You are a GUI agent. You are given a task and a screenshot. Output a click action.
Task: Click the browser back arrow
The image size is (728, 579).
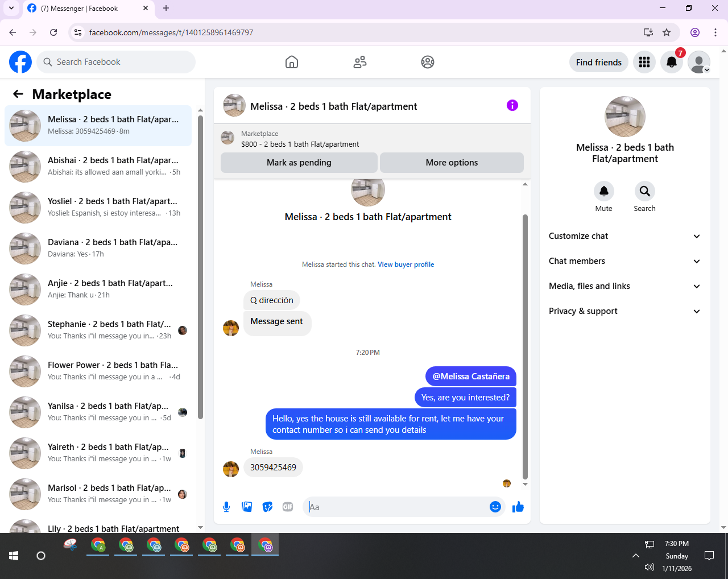point(13,32)
